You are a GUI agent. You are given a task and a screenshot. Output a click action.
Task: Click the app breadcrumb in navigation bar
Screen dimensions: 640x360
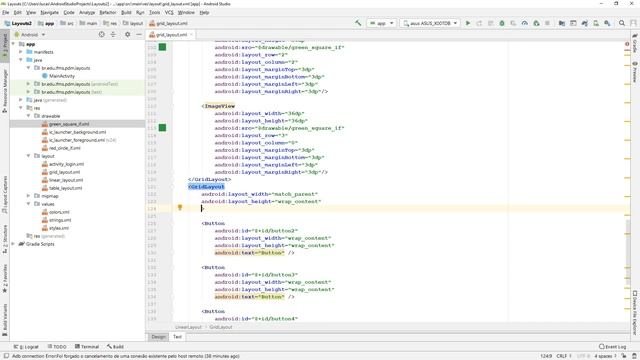(x=46, y=23)
